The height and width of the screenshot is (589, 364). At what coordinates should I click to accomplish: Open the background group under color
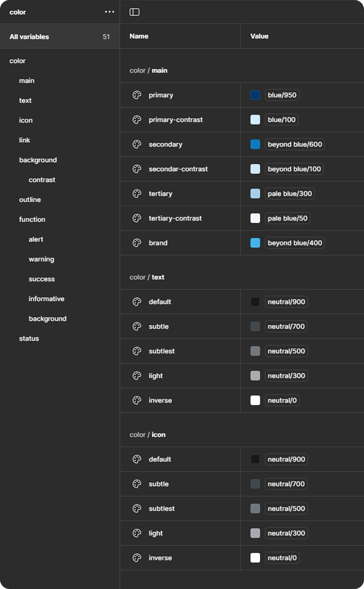(x=38, y=160)
